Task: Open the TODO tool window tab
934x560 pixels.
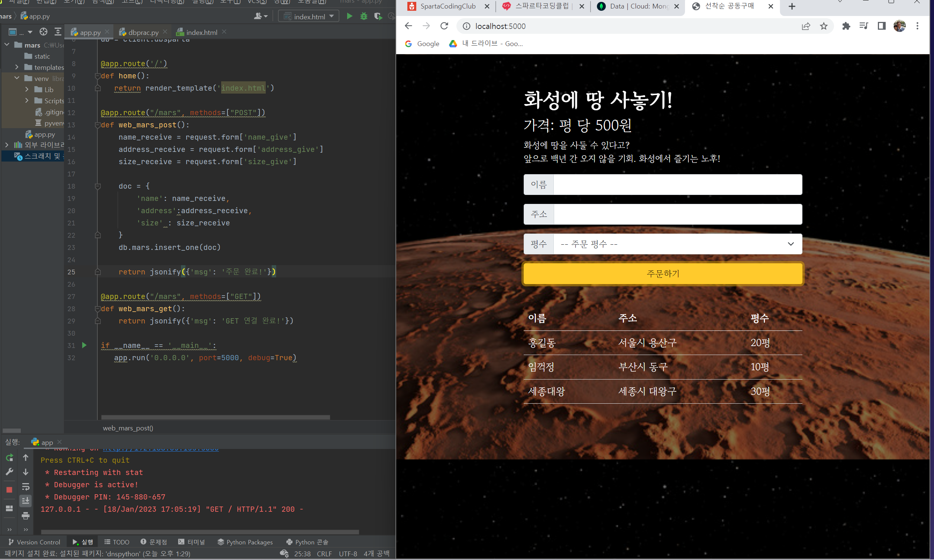Action: pos(117,542)
